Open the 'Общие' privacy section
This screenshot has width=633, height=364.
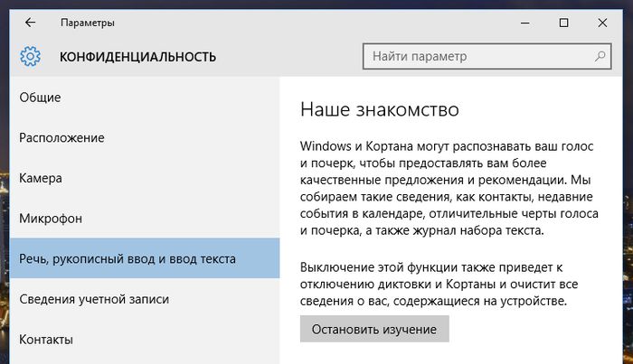tap(145, 98)
